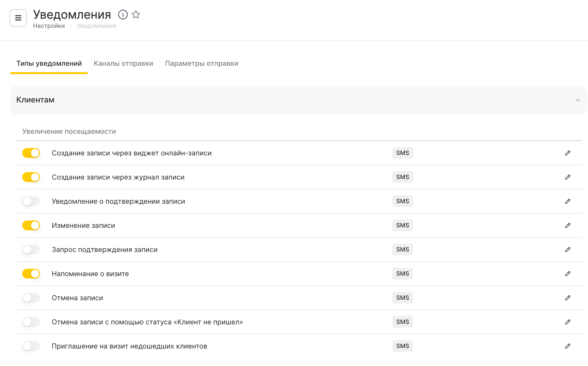588x366 pixels.
Task: Click the pencil icon for «Запрос подтверждения записи»
Action: point(568,250)
